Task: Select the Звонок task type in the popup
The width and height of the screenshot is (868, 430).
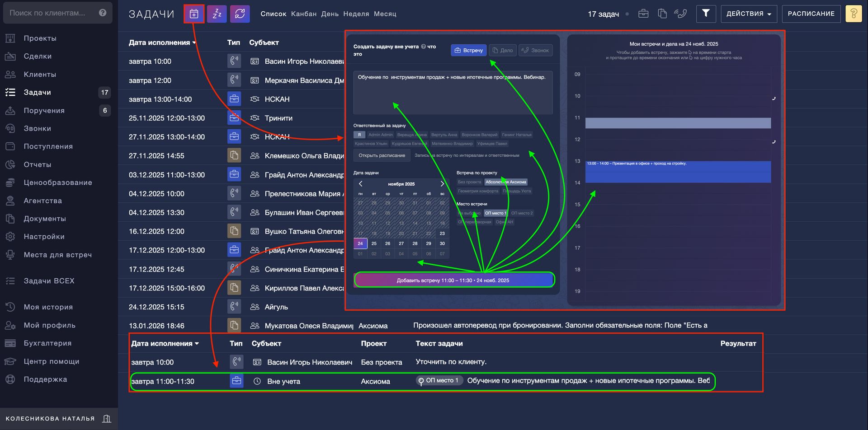Action: tap(536, 51)
